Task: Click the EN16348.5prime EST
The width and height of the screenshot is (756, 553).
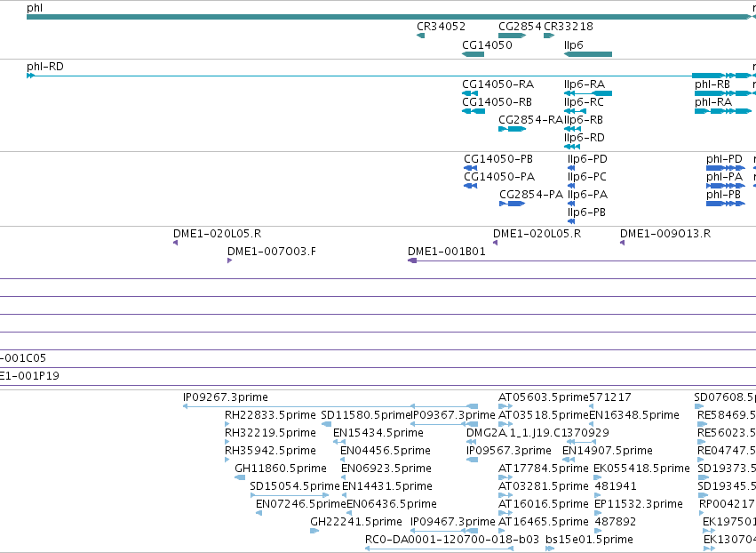Action: pyautogui.click(x=591, y=424)
